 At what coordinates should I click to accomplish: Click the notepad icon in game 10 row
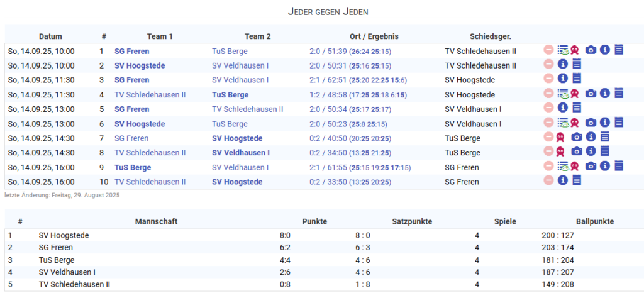[577, 180]
